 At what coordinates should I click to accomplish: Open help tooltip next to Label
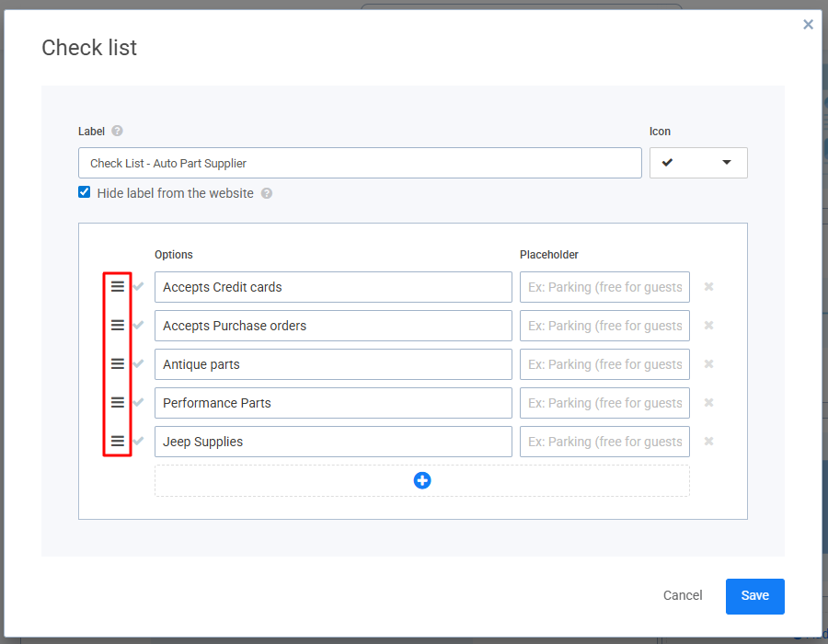coord(117,131)
